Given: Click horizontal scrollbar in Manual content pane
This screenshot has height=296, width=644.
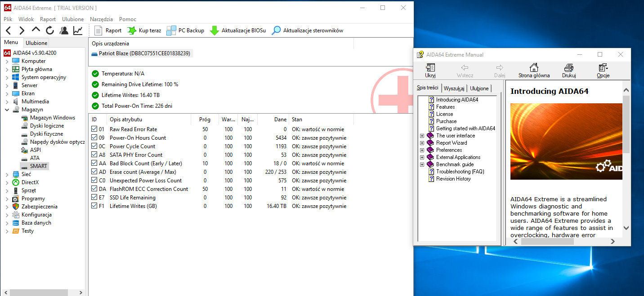Looking at the screenshot, I should point(564,242).
